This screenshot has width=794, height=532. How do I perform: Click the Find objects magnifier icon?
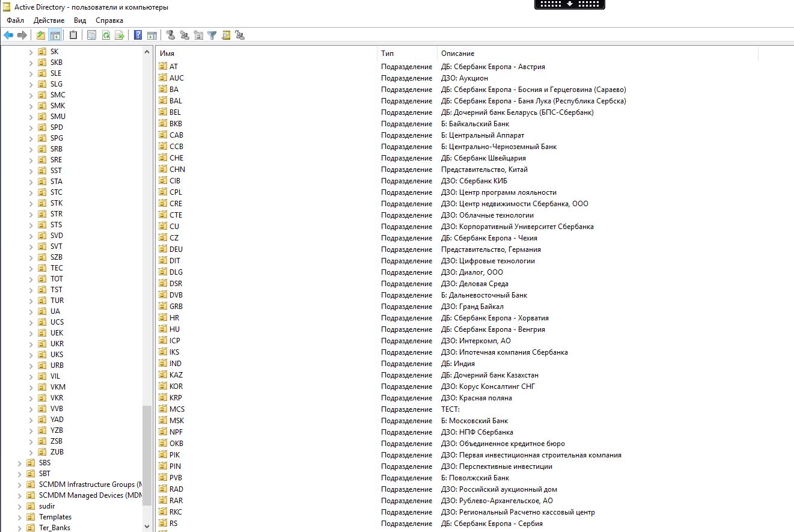coord(226,35)
